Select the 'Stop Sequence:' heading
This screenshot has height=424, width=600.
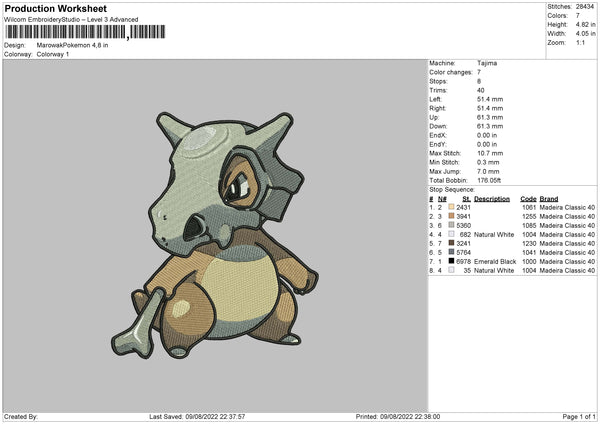pyautogui.click(x=452, y=189)
